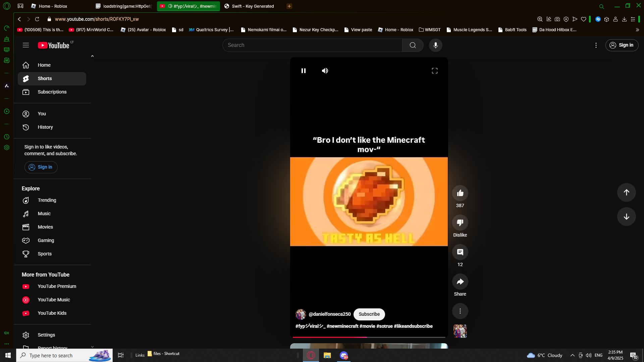The height and width of the screenshot is (362, 644).
Task: Open Gaming under Explore
Action: tap(52, 241)
